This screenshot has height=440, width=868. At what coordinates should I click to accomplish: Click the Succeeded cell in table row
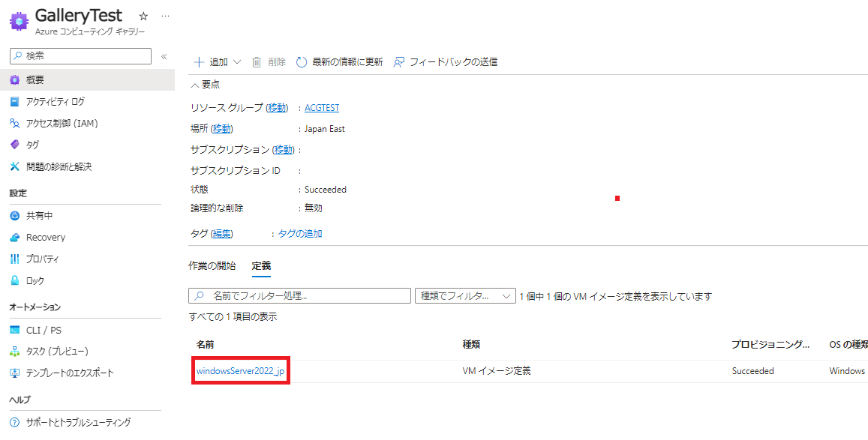pyautogui.click(x=753, y=371)
